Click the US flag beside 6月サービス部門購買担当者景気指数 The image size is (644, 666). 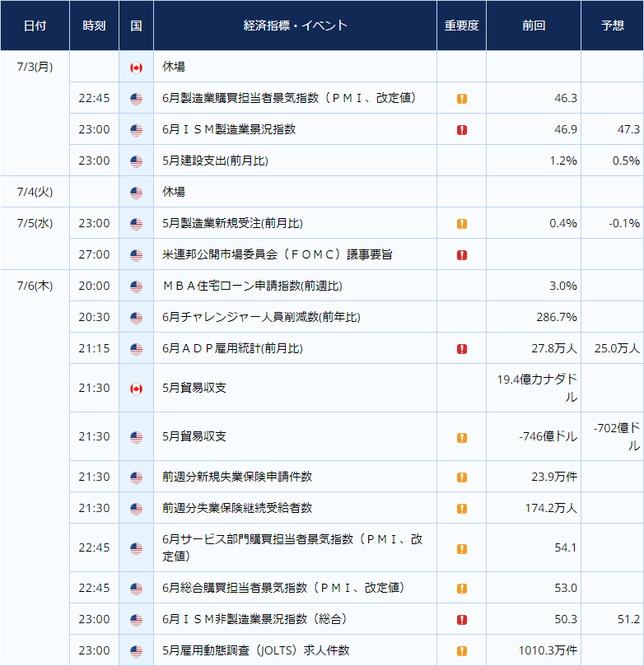pos(136,548)
